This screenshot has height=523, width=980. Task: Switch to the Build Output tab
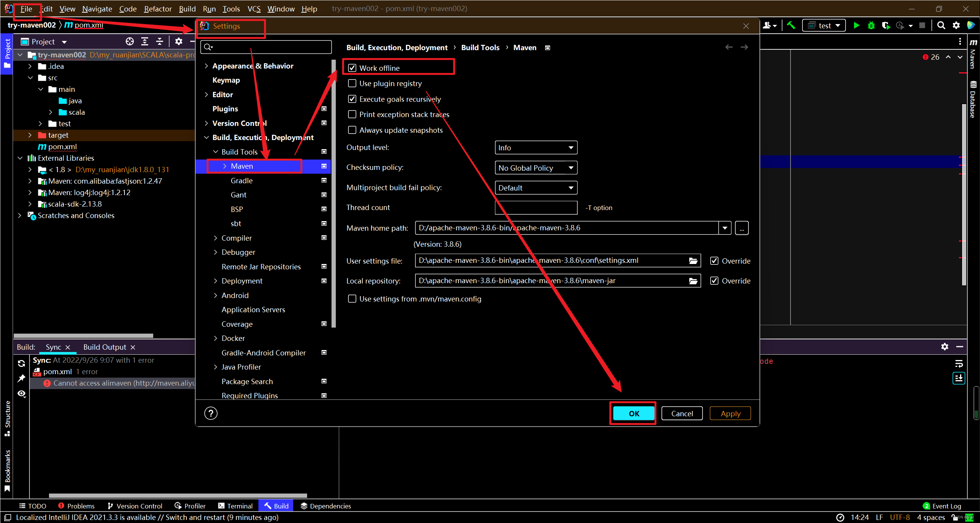click(x=105, y=347)
